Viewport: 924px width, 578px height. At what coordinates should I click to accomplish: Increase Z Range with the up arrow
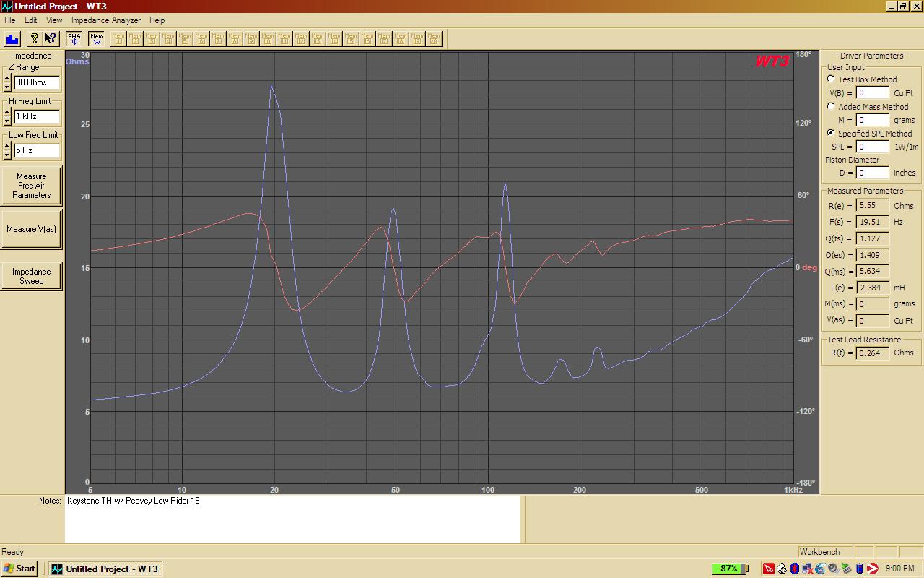tap(7, 78)
